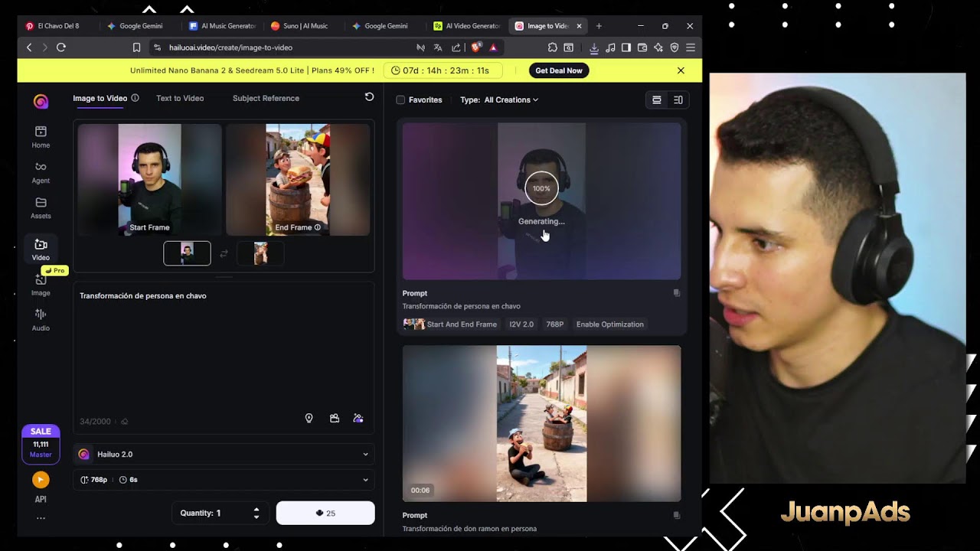Close the yellow promo banner
The height and width of the screenshot is (551, 980).
pos(681,70)
